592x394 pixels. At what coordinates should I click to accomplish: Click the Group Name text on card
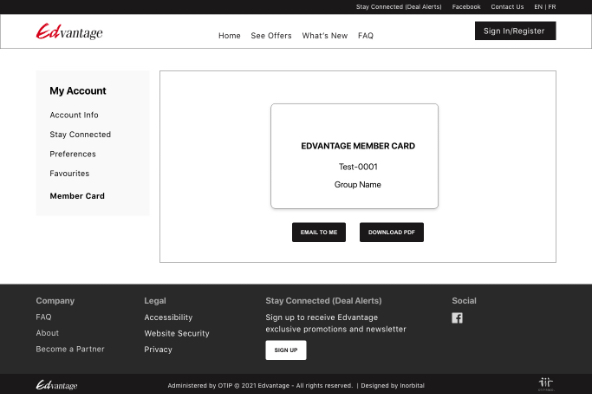pos(358,185)
